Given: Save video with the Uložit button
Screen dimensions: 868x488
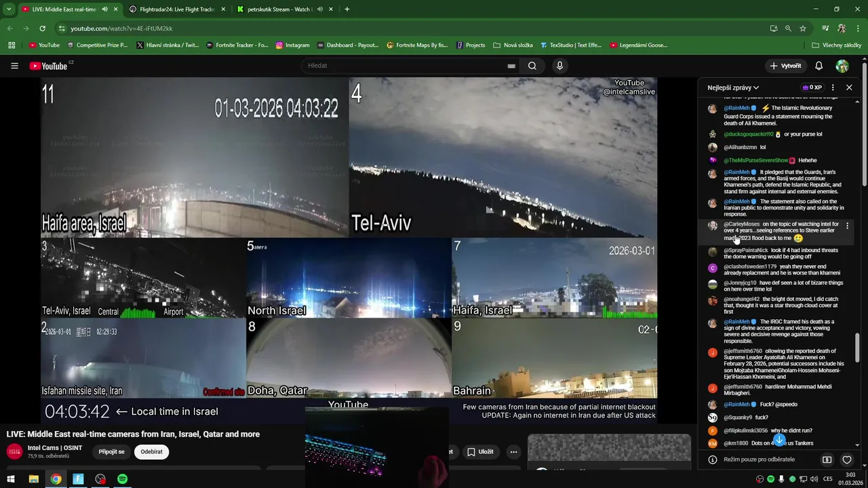Looking at the screenshot, I should tap(480, 451).
